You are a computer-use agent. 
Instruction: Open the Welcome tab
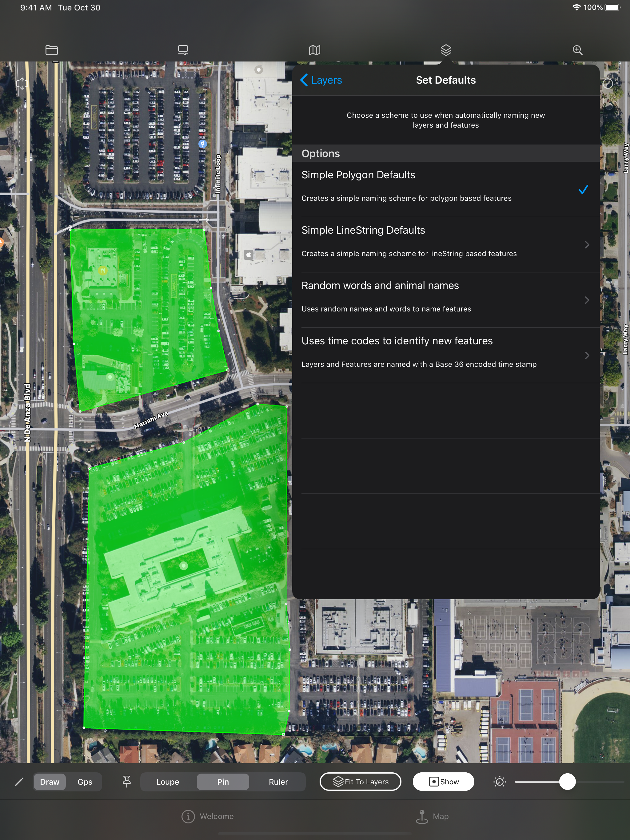tap(207, 816)
